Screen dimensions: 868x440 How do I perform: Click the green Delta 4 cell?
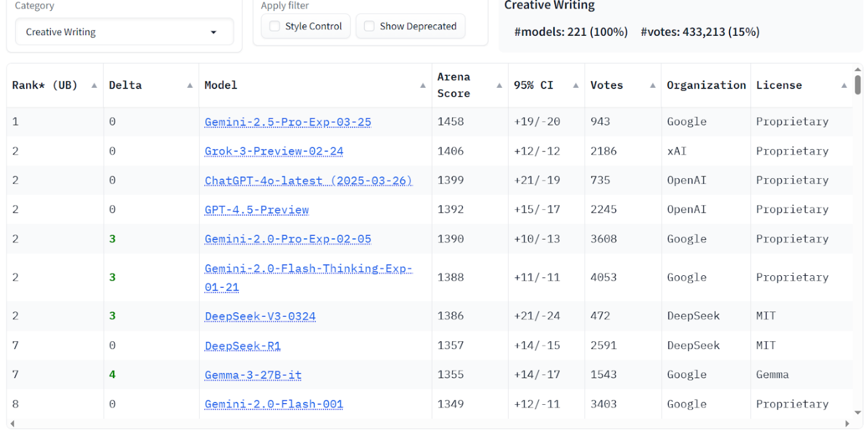coord(112,375)
